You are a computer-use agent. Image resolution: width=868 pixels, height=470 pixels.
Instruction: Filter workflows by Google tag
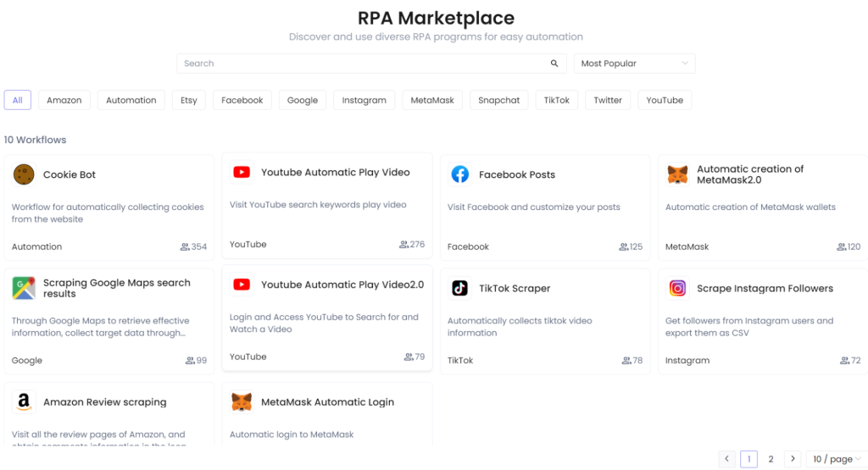click(x=303, y=100)
